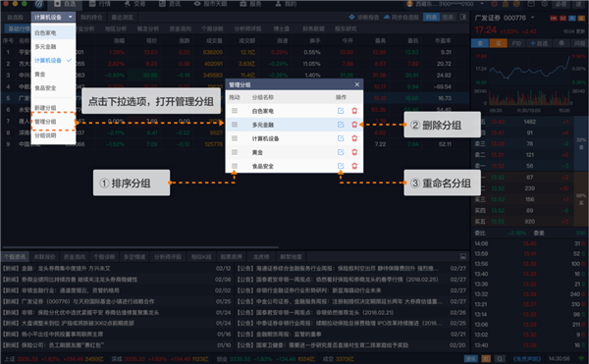
Task: Select 管理分组 in the dropdown
Action: tap(53, 122)
